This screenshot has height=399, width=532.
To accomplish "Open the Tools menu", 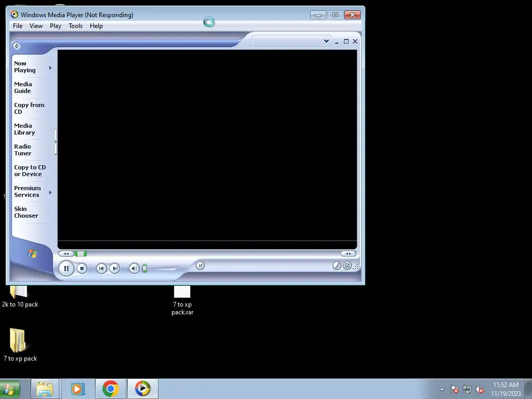I will click(x=75, y=26).
